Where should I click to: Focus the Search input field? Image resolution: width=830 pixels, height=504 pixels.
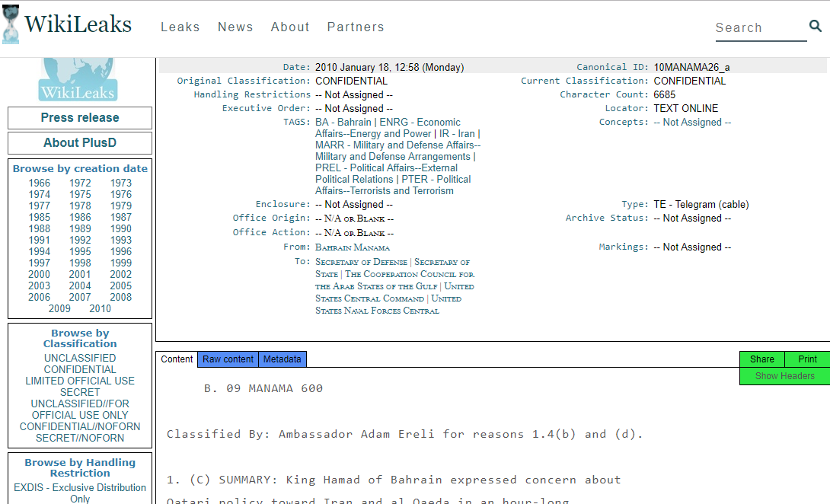tap(761, 27)
